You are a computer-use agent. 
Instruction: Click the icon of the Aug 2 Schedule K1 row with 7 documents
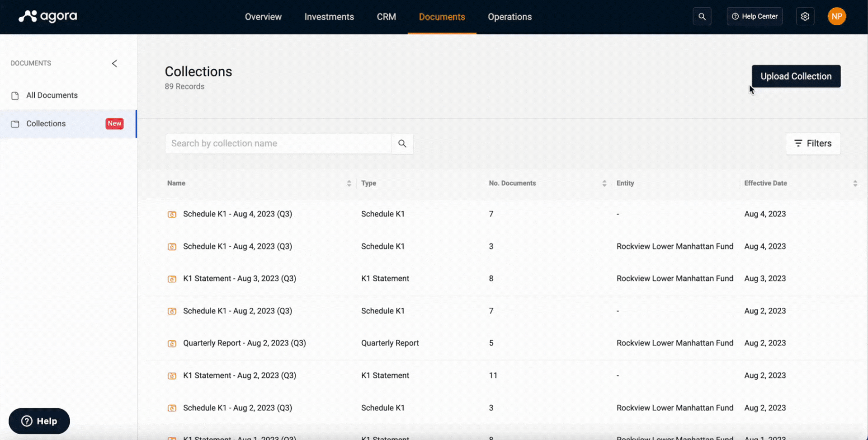click(x=172, y=311)
